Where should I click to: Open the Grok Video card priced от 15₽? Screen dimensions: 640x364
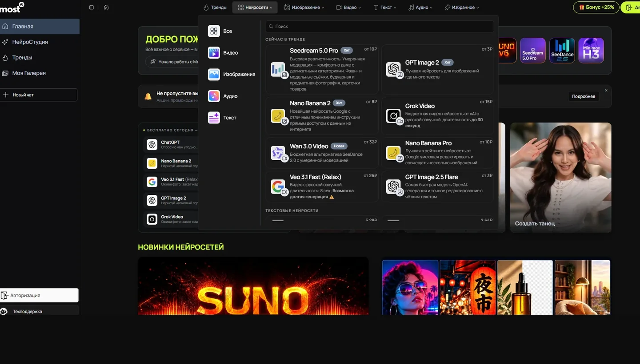(x=437, y=116)
